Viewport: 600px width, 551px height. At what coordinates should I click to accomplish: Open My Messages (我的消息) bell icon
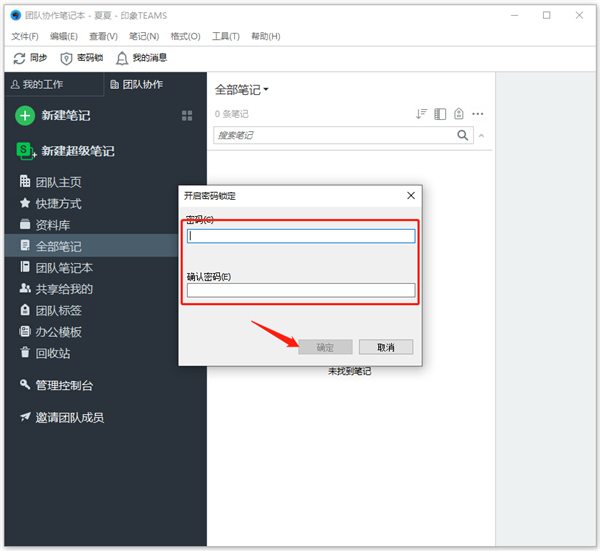click(x=122, y=58)
